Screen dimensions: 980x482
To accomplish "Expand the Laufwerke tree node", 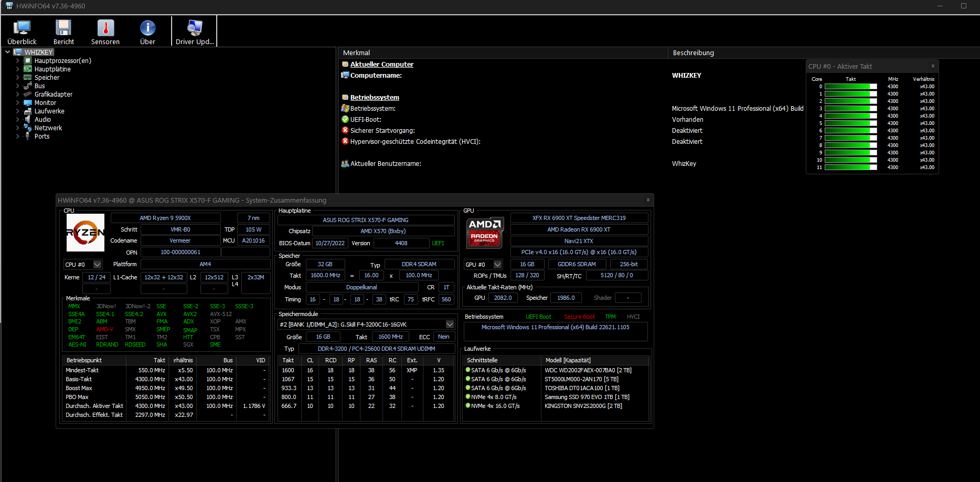I will tap(17, 111).
